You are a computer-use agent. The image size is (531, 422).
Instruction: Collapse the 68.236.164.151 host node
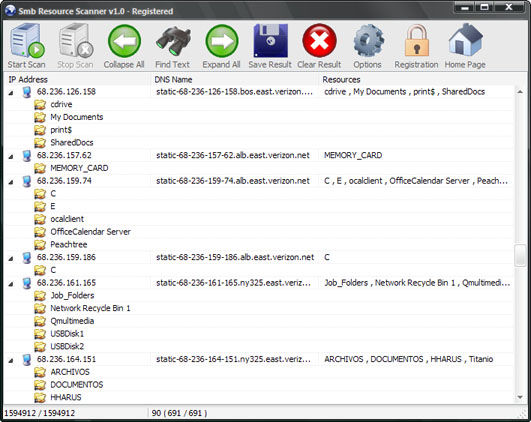click(11, 360)
